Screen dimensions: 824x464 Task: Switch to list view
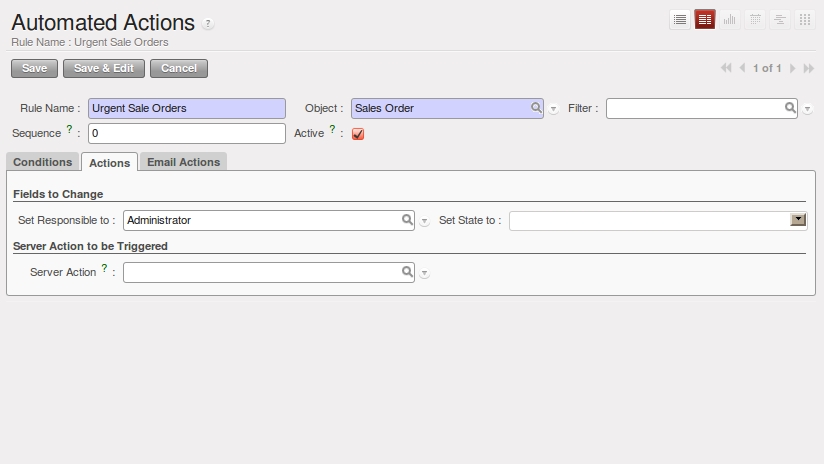pyautogui.click(x=680, y=19)
